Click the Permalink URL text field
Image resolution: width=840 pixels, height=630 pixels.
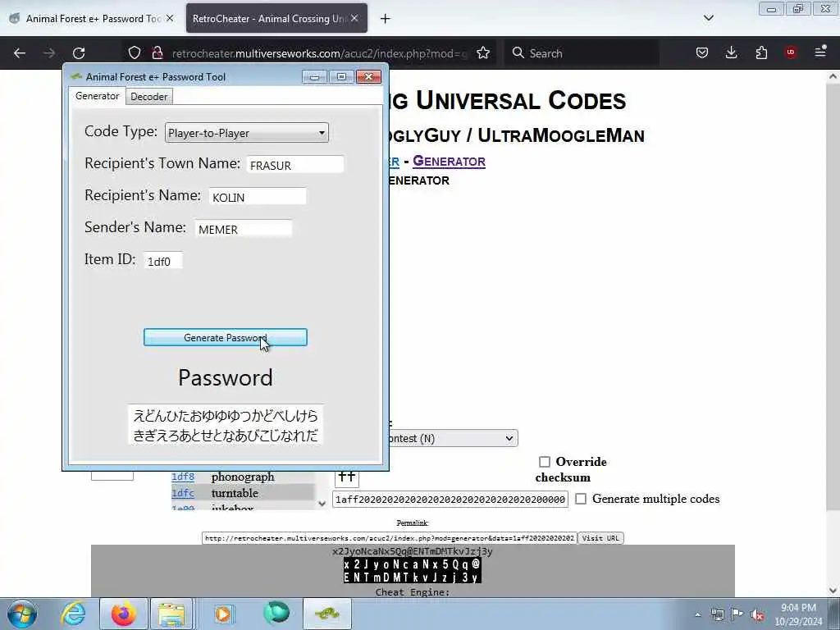point(390,538)
